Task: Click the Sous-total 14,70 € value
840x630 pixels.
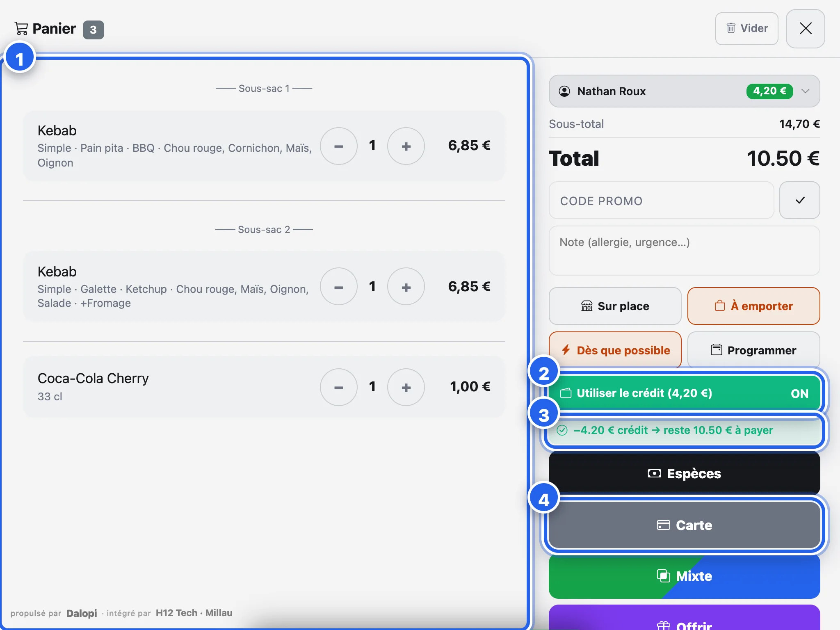Action: (799, 124)
